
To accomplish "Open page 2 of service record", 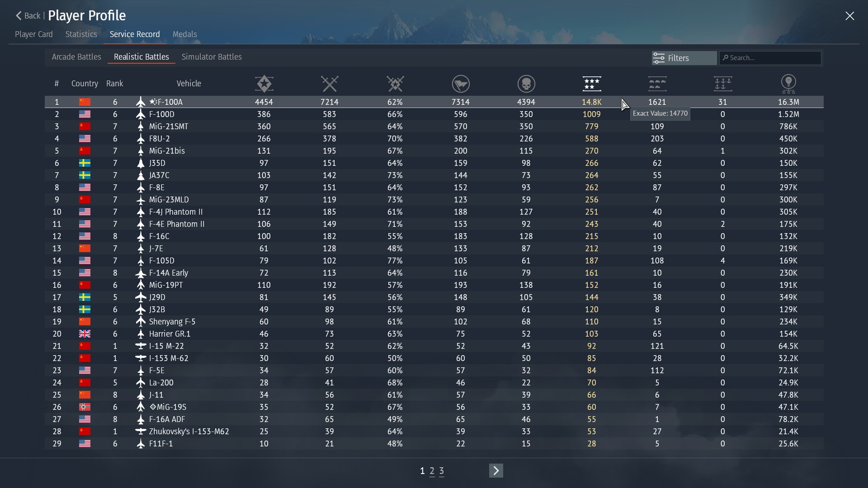I will 432,471.
